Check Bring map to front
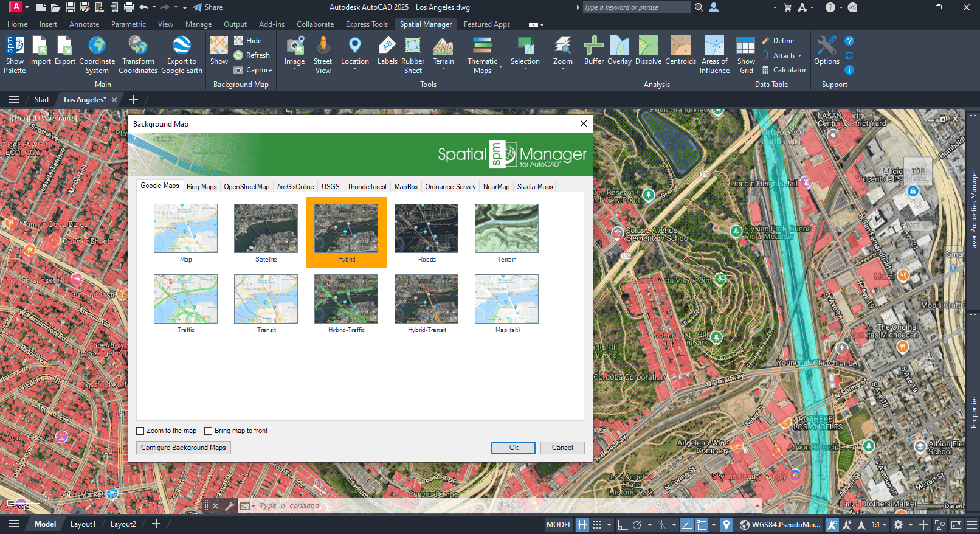Image resolution: width=980 pixels, height=534 pixels. pyautogui.click(x=209, y=431)
